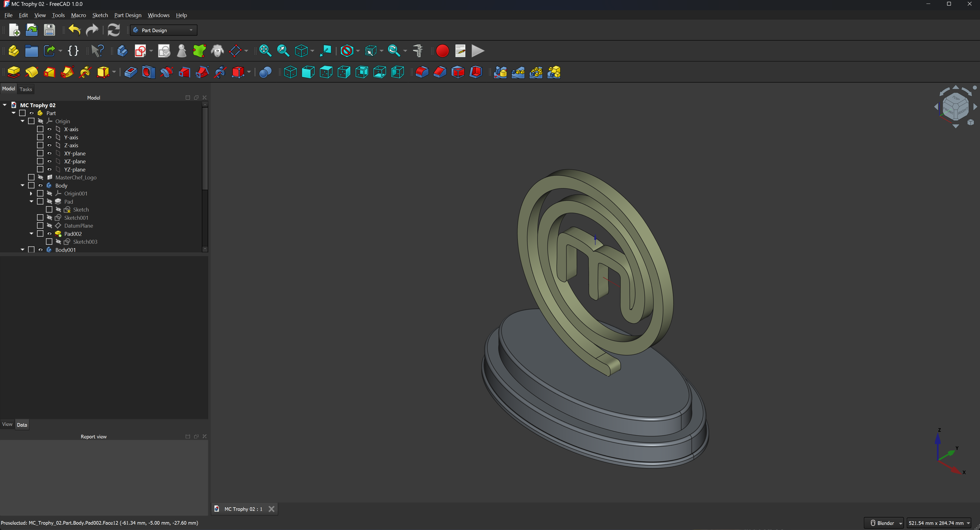Image resolution: width=980 pixels, height=530 pixels.
Task: Click the Mirrored pattern icon
Action: point(500,72)
